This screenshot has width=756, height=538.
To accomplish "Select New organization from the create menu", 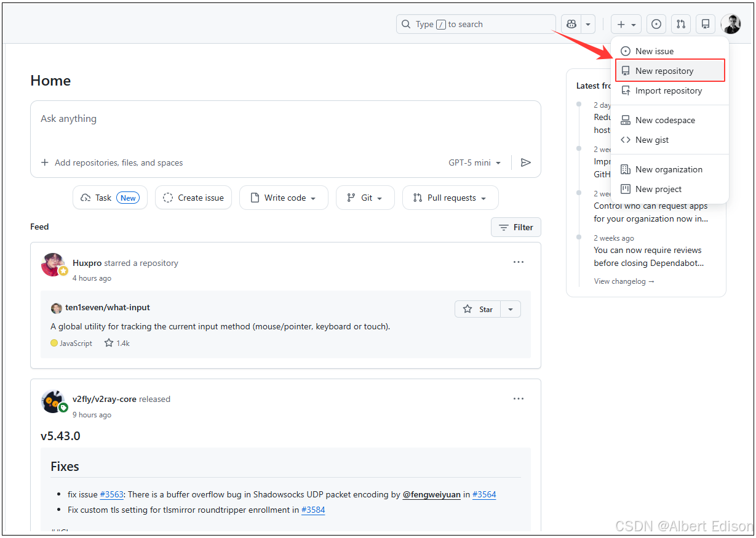I will click(x=670, y=169).
